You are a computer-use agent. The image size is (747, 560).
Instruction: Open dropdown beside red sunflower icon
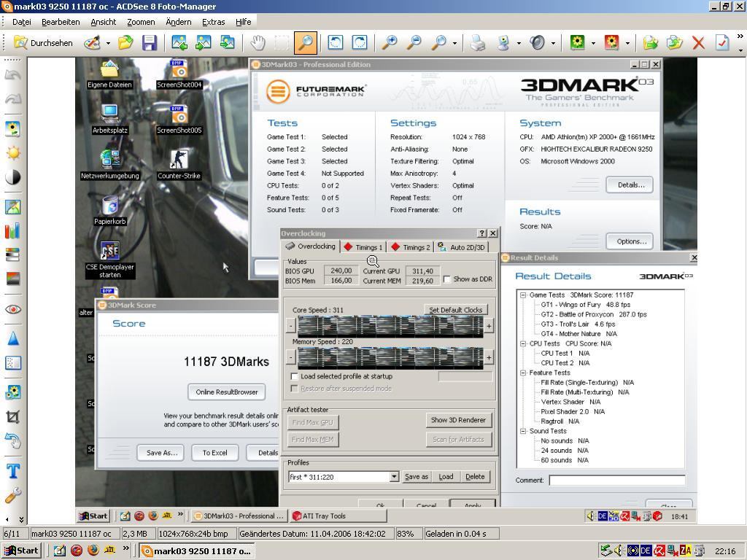[627, 43]
